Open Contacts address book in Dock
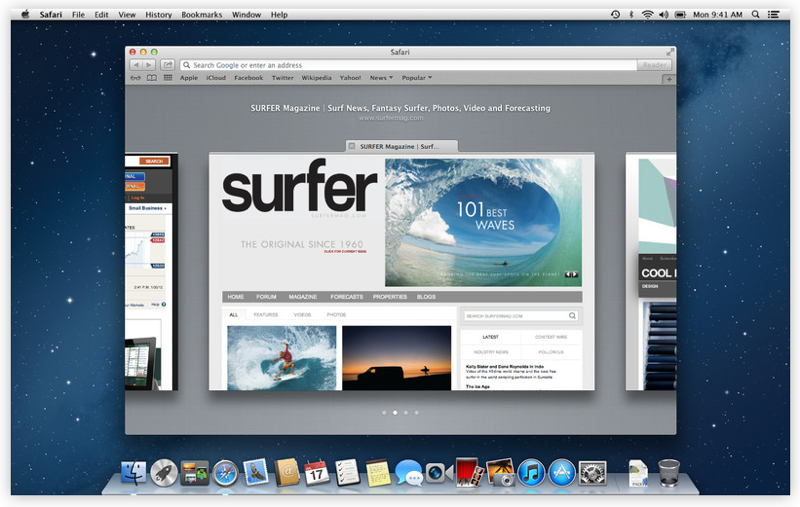This screenshot has width=800, height=507. pyautogui.click(x=287, y=473)
